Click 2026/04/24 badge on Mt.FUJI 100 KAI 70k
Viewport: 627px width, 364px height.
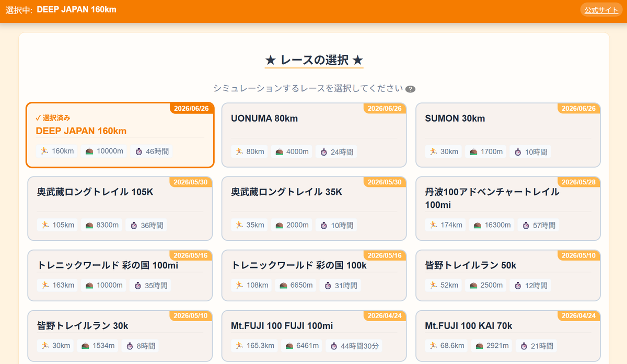(x=579, y=316)
